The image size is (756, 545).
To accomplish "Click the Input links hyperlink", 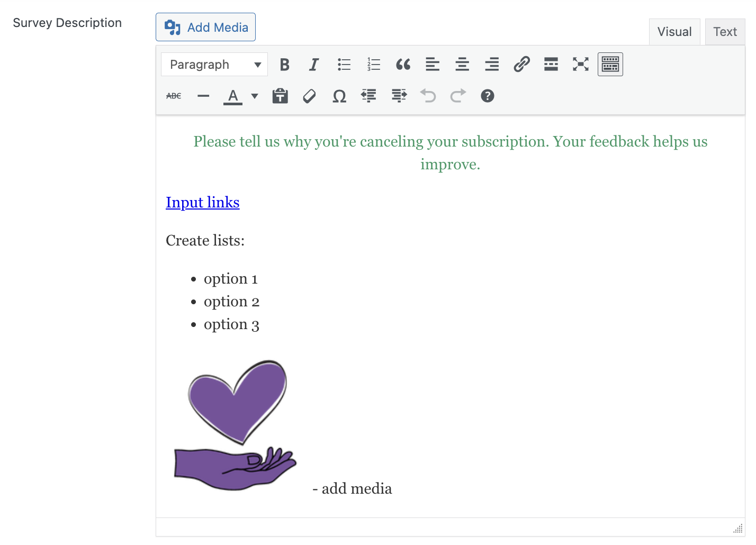I will [203, 202].
